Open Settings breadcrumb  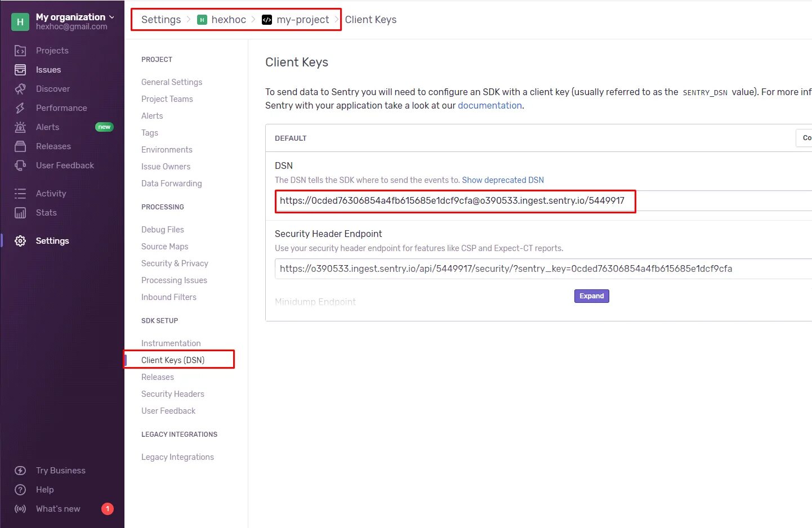(161, 20)
